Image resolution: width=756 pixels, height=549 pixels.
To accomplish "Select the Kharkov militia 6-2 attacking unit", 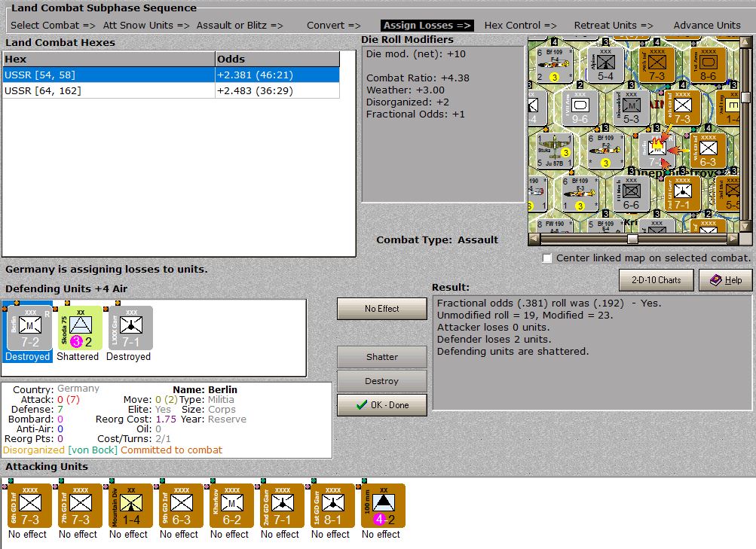I will pos(232,505).
